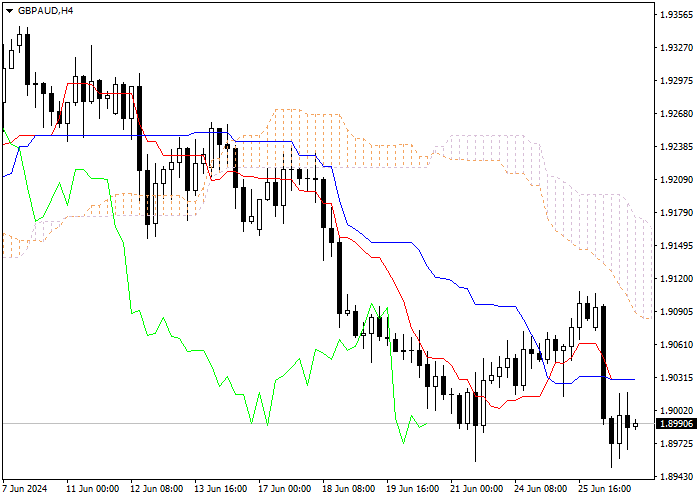Click the 1.92680 price scale value

point(677,114)
